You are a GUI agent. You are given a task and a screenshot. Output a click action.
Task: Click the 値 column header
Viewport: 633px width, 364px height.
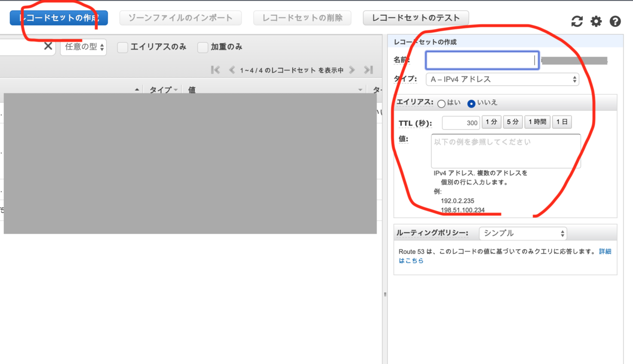192,90
